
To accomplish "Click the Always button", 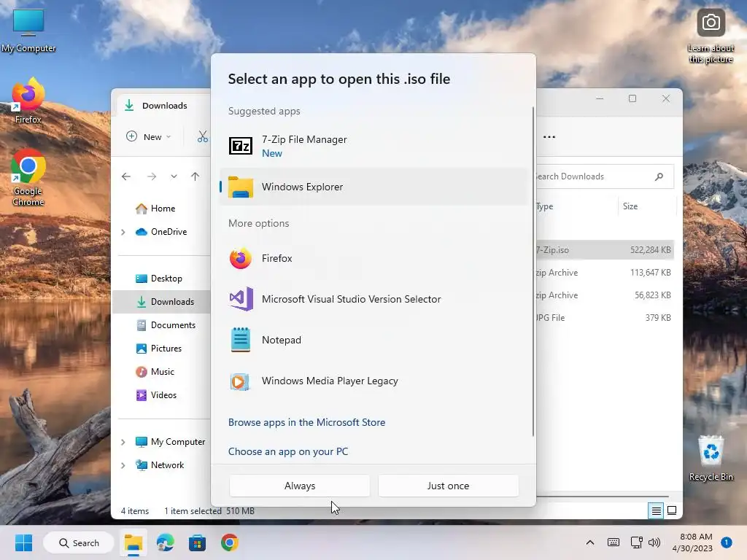I will [300, 486].
